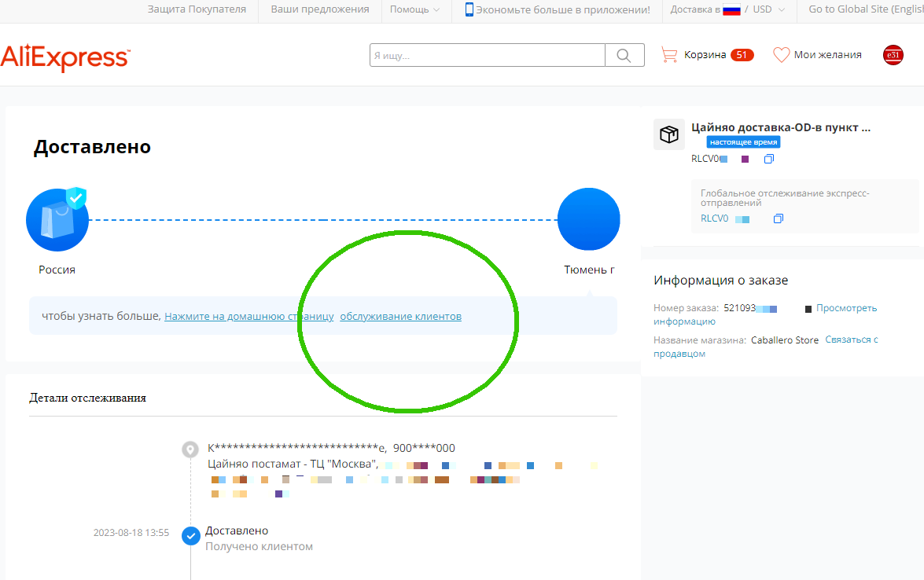Click Глобальное отслеживание экспресс-отправлений label
Viewport: 924px width, 580px height.
pos(785,198)
